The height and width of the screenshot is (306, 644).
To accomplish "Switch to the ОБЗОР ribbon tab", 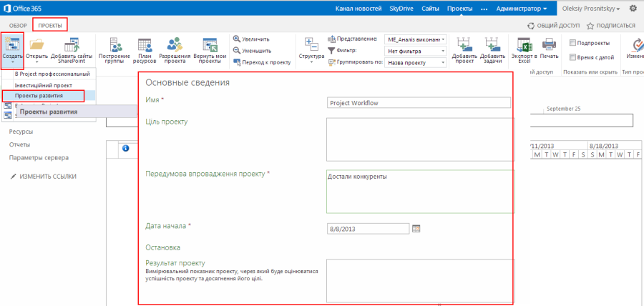I will 18,26.
